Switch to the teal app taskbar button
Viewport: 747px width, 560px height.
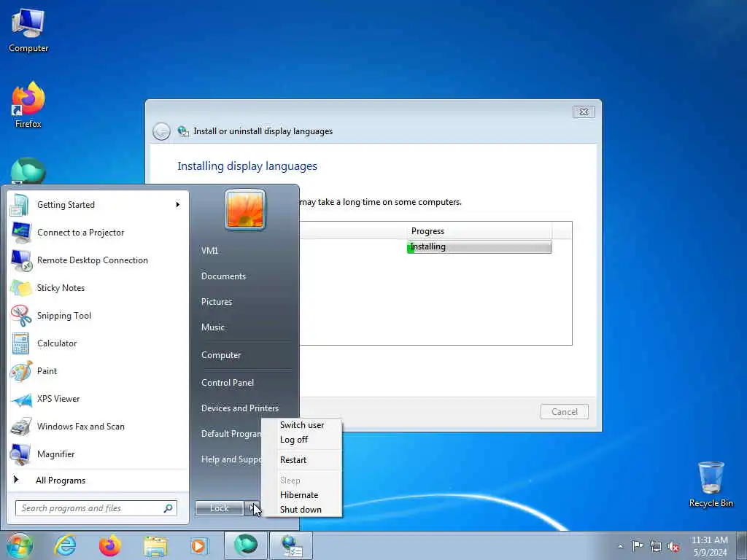point(245,545)
